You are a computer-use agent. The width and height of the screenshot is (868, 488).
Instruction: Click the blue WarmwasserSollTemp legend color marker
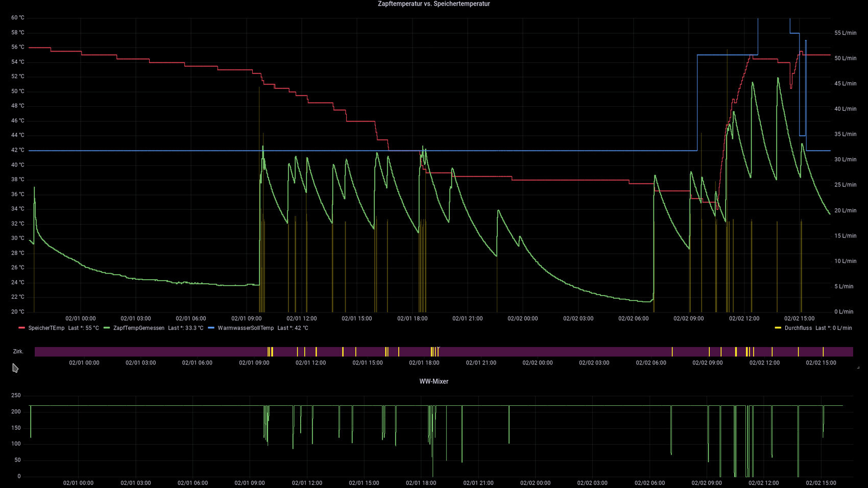(x=211, y=328)
